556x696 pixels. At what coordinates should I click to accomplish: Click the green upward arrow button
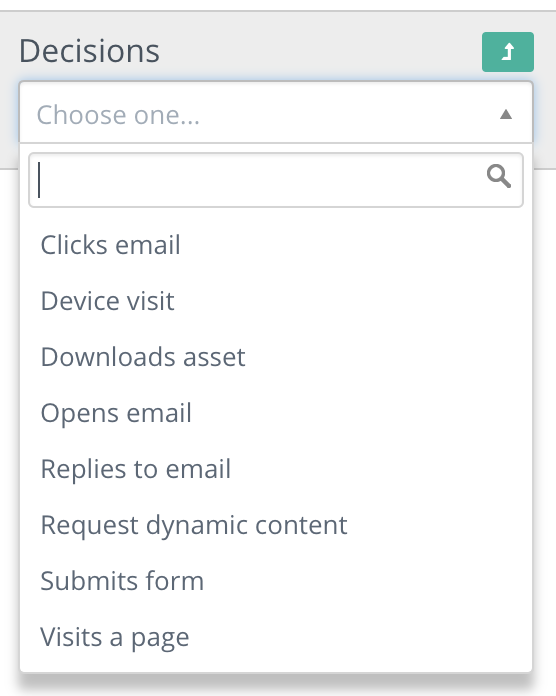[508, 52]
